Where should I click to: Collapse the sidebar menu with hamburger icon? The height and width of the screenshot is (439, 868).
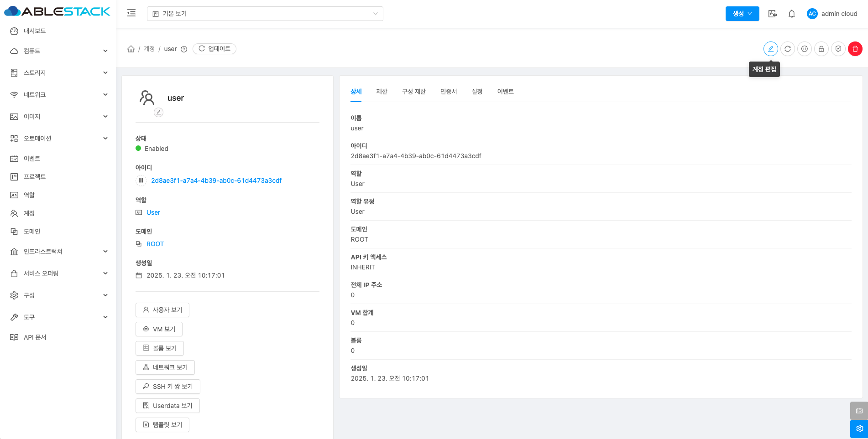point(131,13)
